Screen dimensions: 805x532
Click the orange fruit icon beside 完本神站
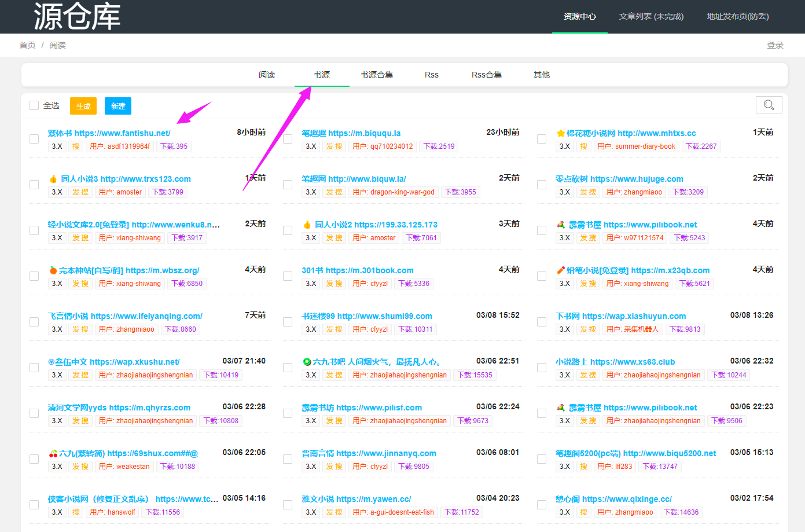click(53, 270)
